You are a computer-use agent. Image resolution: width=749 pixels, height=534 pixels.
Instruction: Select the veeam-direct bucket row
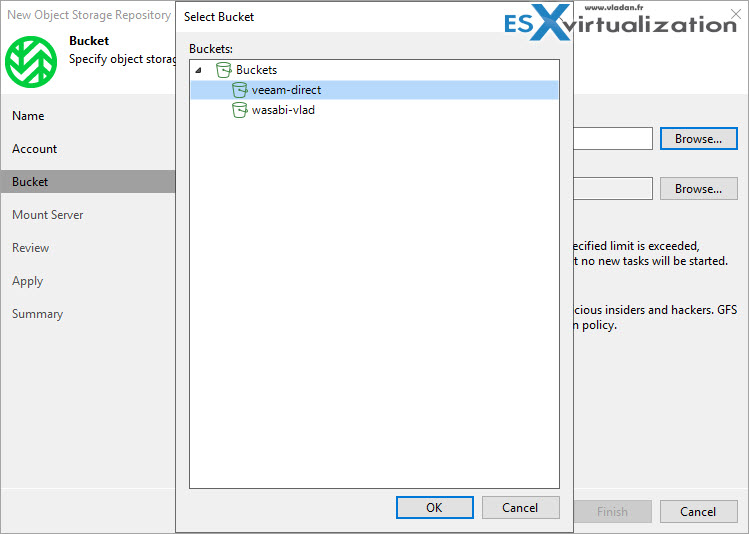pyautogui.click(x=374, y=90)
